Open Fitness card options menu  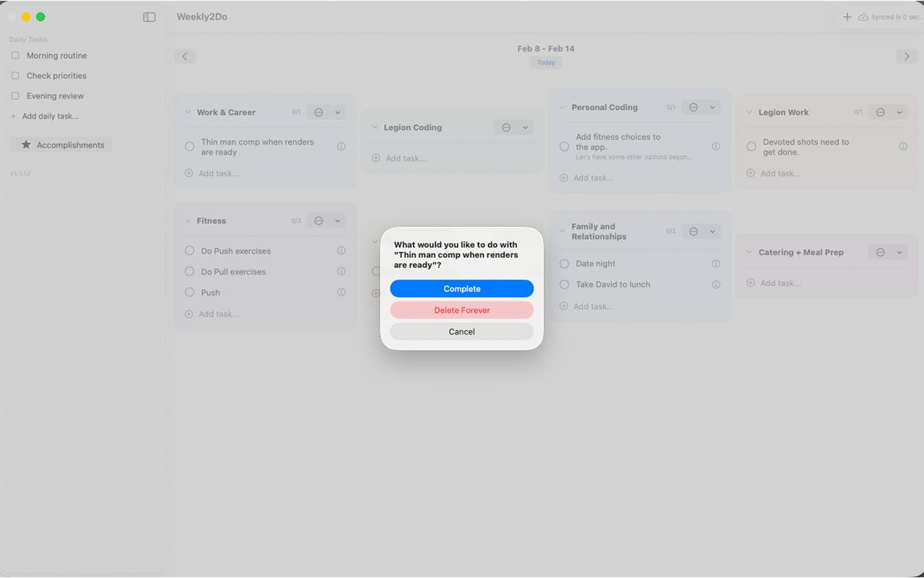(318, 220)
